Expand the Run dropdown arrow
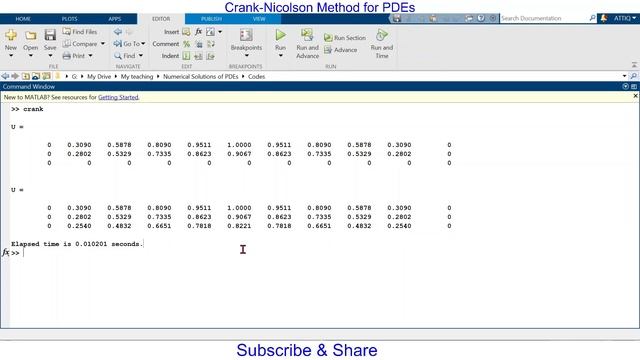Screen dimensions: 640x360 click(280, 56)
